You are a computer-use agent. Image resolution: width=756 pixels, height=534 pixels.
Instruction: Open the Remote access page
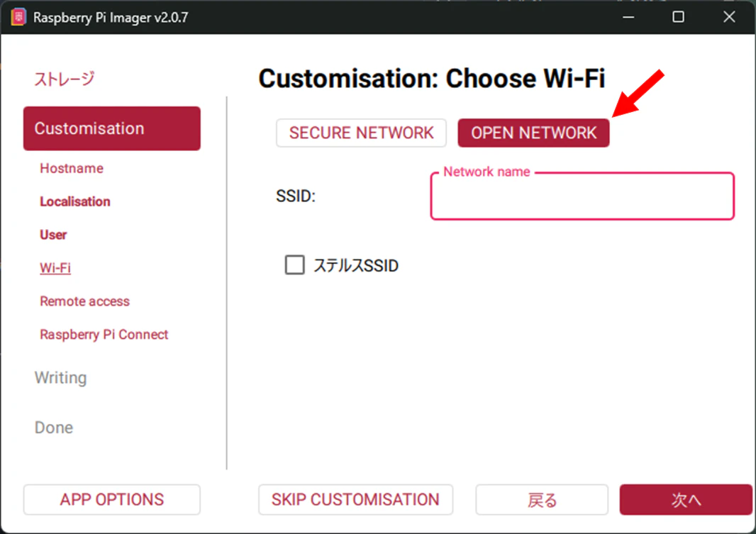pos(85,301)
